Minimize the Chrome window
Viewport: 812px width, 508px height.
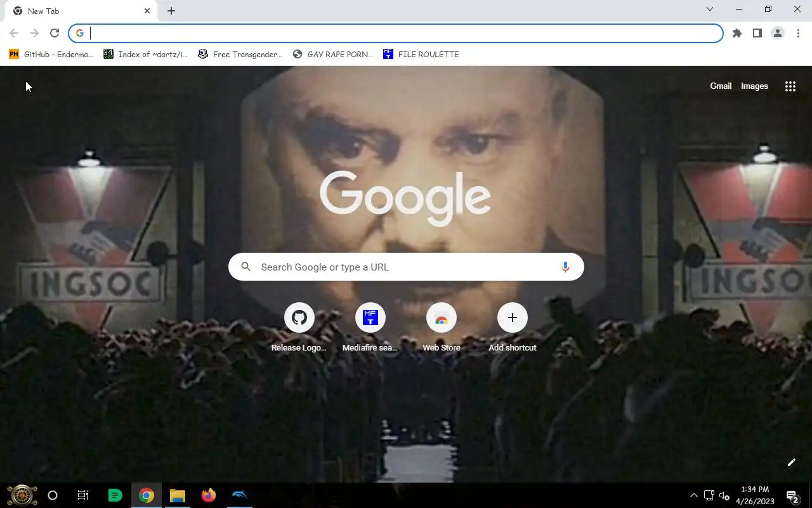739,9
